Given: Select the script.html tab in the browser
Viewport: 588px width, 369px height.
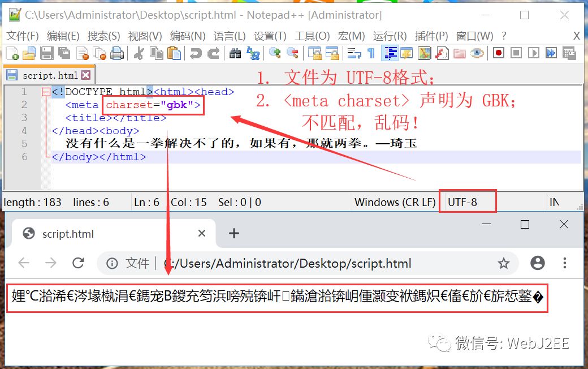Looking at the screenshot, I should click(114, 234).
